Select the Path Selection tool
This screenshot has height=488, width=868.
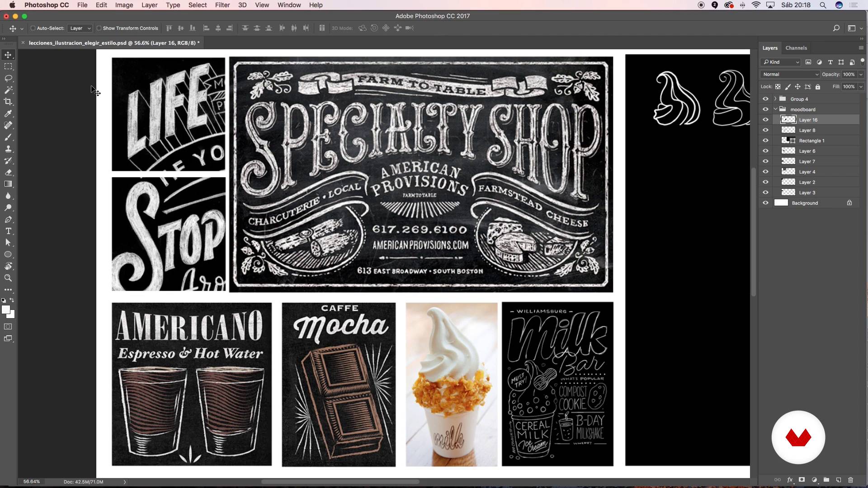click(8, 243)
